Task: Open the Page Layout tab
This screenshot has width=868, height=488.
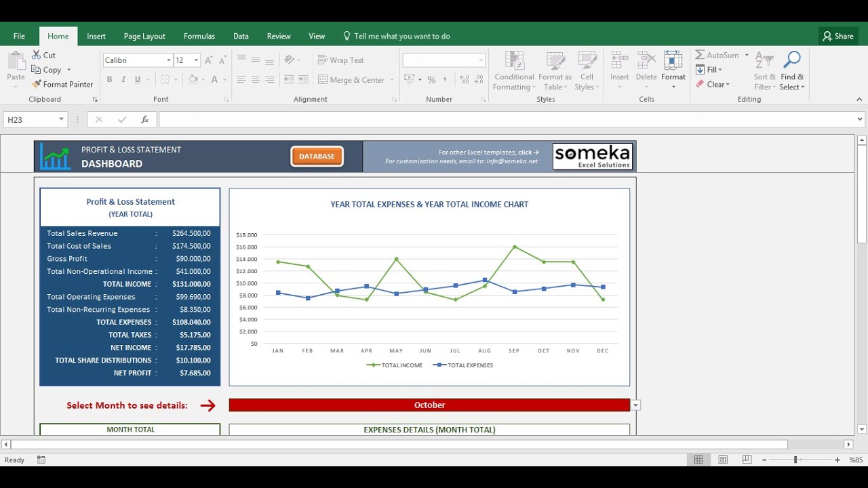Action: coord(144,36)
